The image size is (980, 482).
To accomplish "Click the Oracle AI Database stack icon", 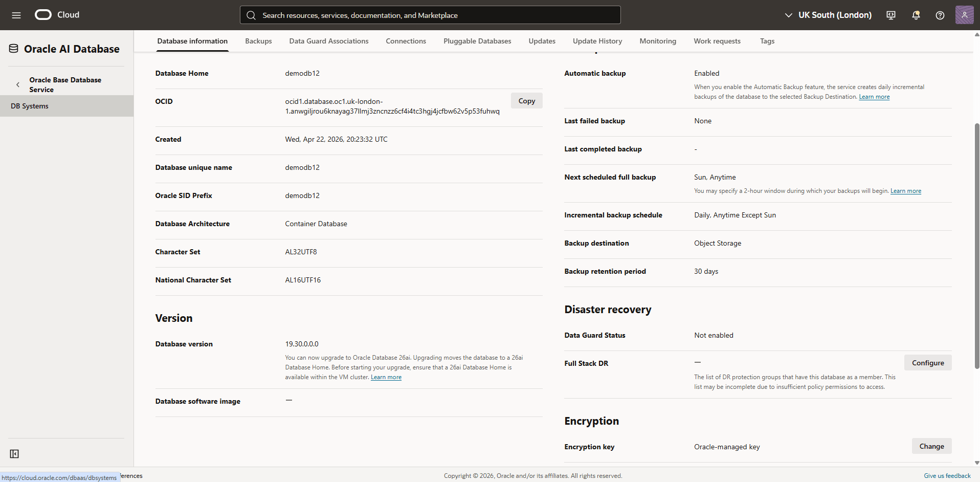I will 14,49.
